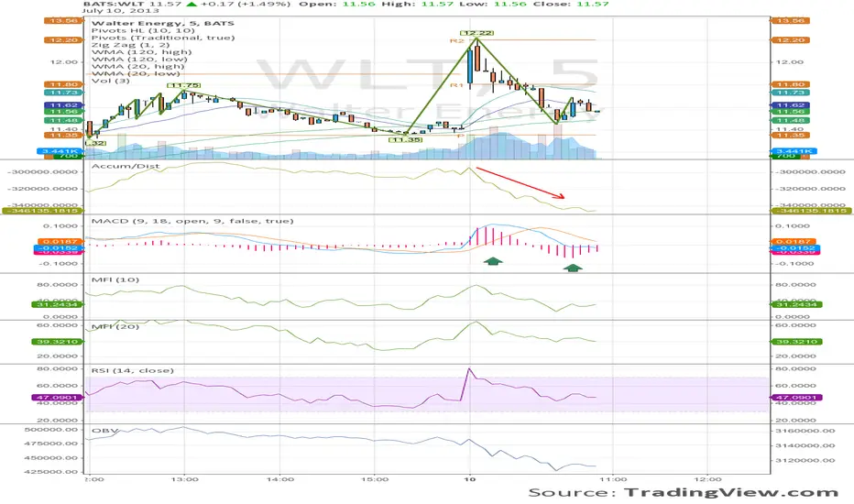Click the 11.73 price tag on right axis

click(x=790, y=93)
